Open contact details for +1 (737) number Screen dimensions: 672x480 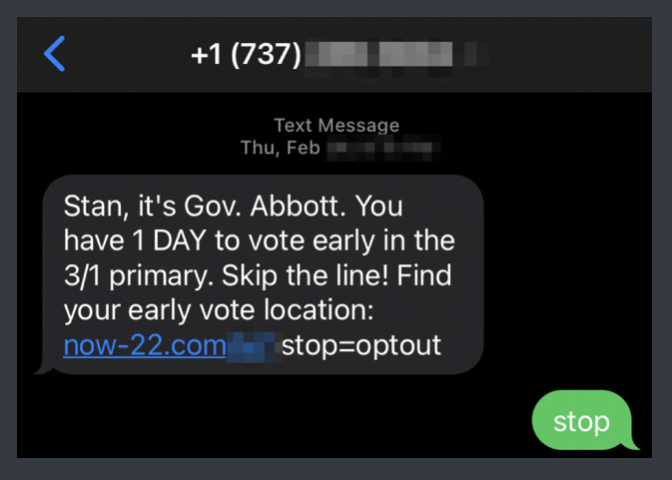[x=246, y=54]
